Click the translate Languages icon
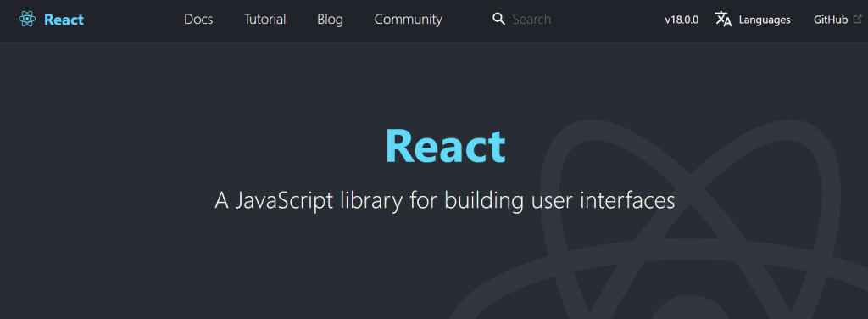The width and height of the screenshot is (868, 319). 723,20
